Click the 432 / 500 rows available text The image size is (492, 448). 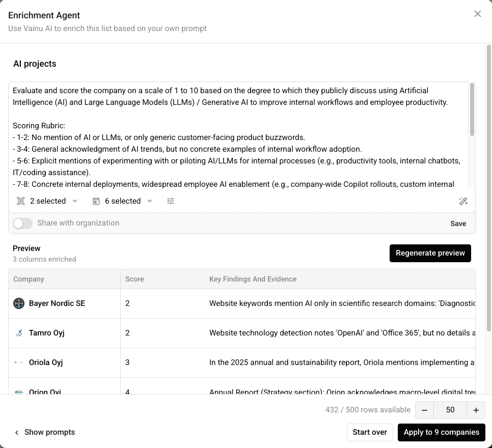coord(368,410)
